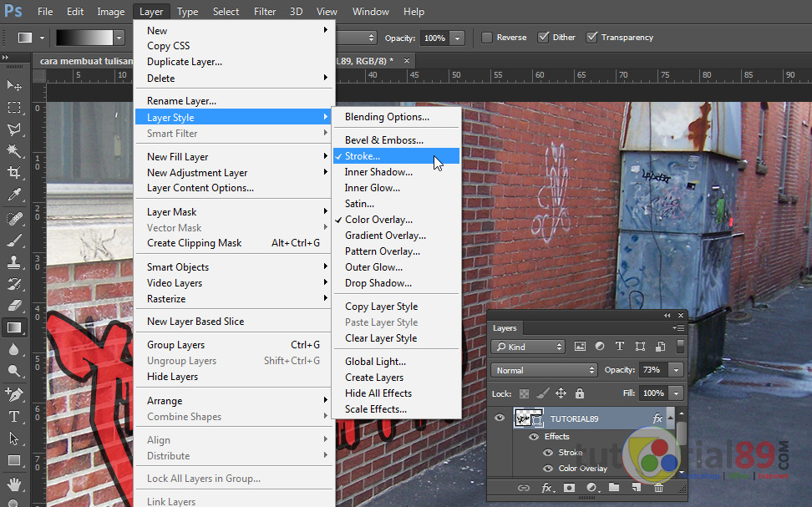
Task: Open the layer filter Kind dropdown
Action: [528, 347]
